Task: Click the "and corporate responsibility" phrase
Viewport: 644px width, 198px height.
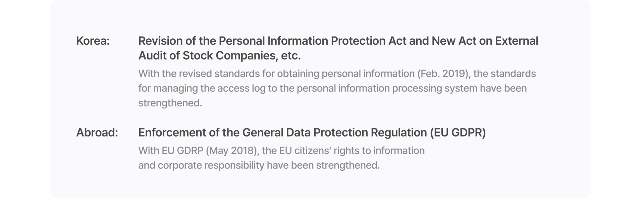Action: [x=201, y=165]
